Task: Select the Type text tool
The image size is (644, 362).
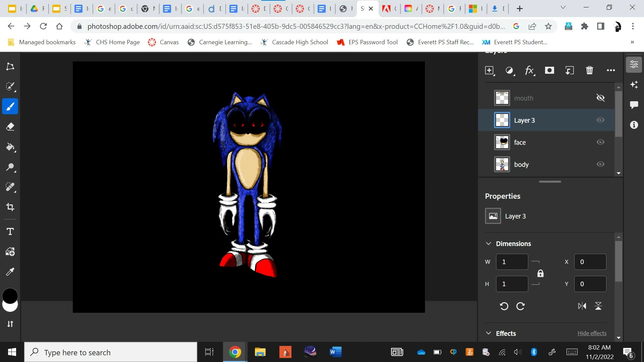Action: point(10,232)
